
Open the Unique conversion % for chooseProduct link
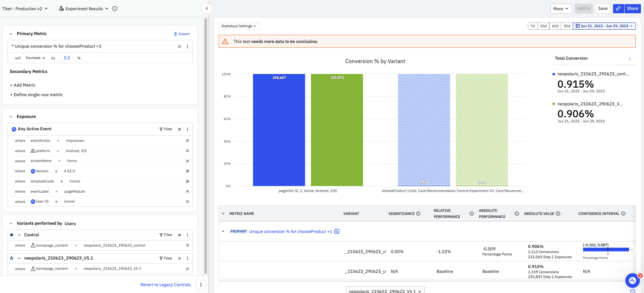(290, 231)
